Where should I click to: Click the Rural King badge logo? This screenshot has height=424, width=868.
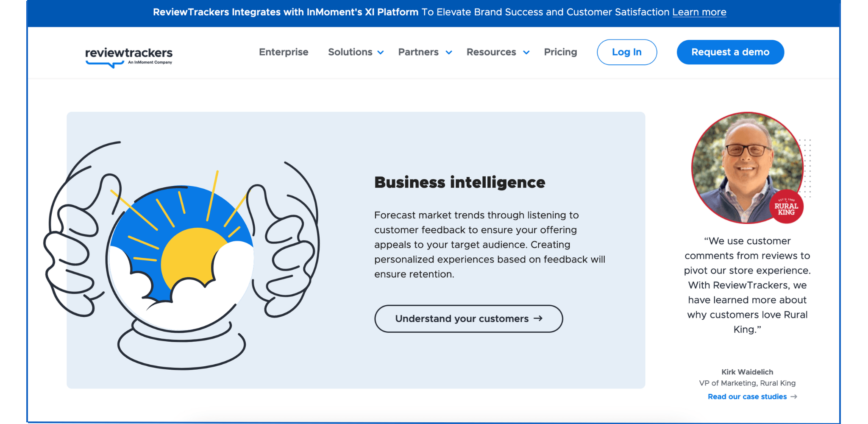(x=786, y=207)
